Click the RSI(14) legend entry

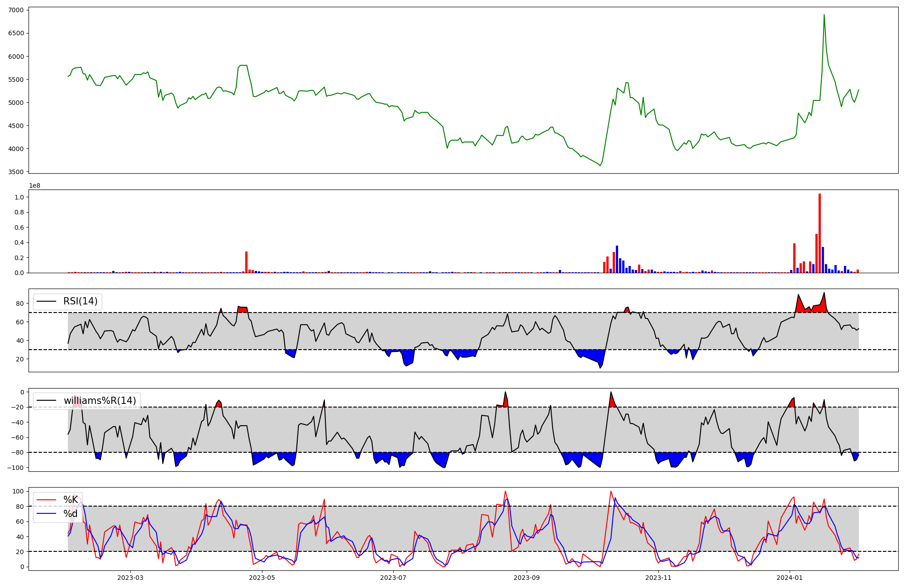(x=80, y=301)
